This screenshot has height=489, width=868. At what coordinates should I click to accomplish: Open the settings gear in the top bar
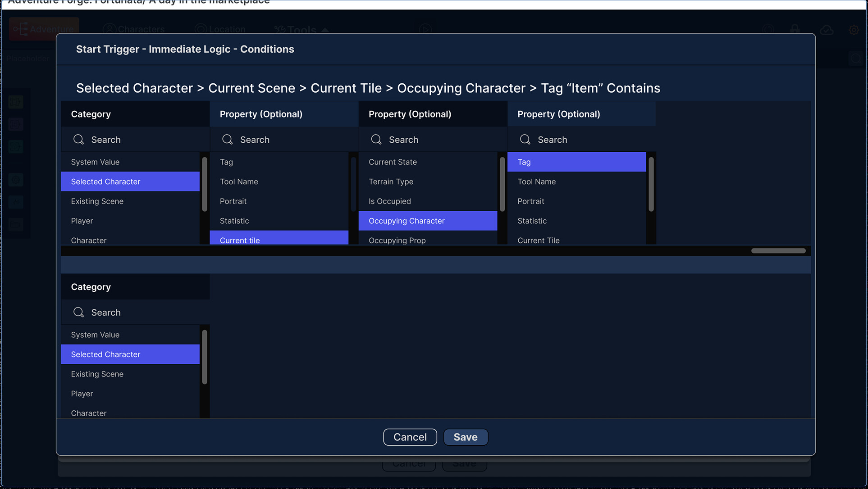pos(854,30)
